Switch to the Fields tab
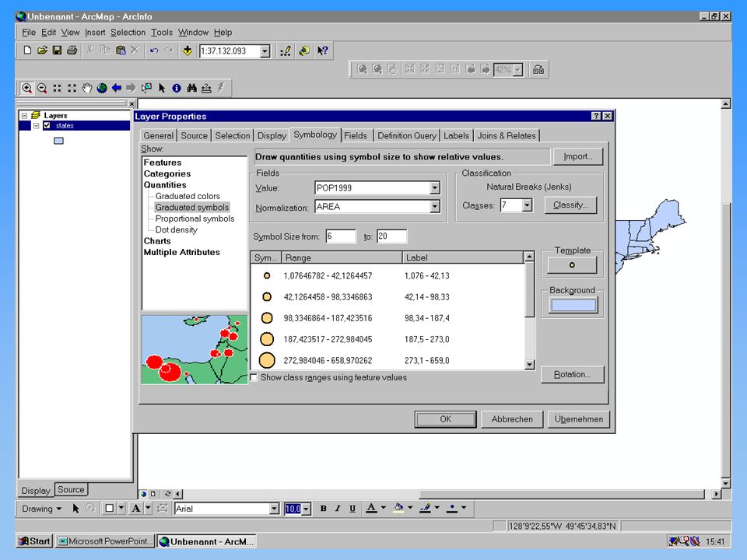 click(x=356, y=135)
